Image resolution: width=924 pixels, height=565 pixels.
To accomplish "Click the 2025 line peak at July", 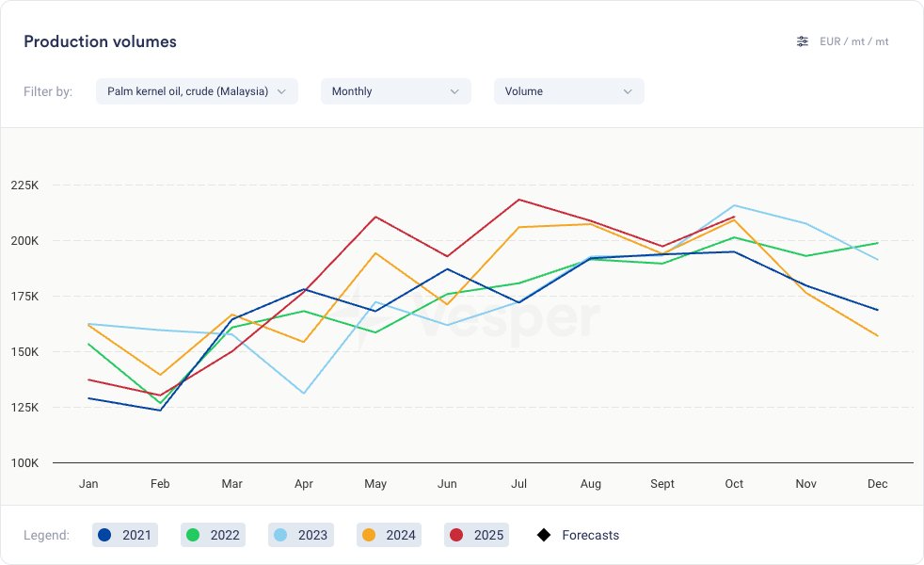I will [518, 200].
